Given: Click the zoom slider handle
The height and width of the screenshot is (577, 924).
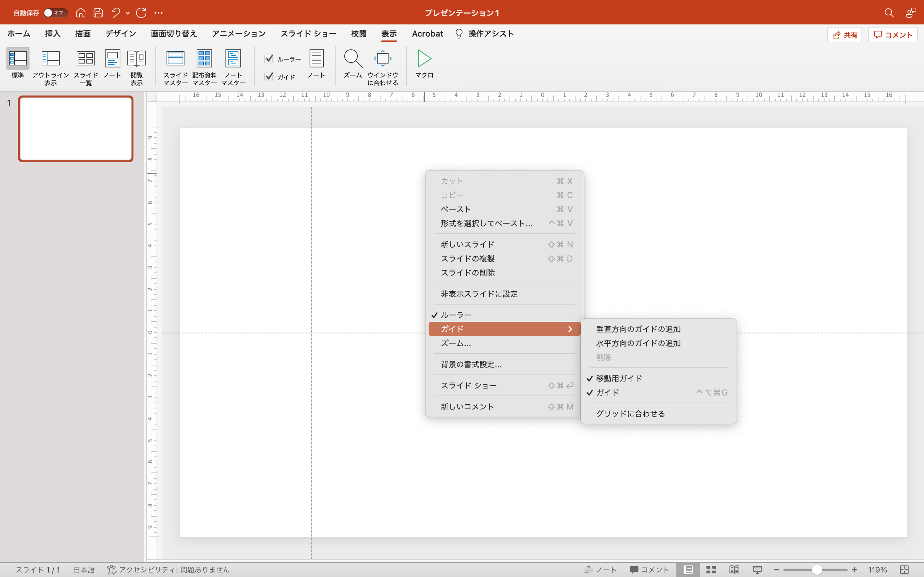Looking at the screenshot, I should click(x=817, y=570).
